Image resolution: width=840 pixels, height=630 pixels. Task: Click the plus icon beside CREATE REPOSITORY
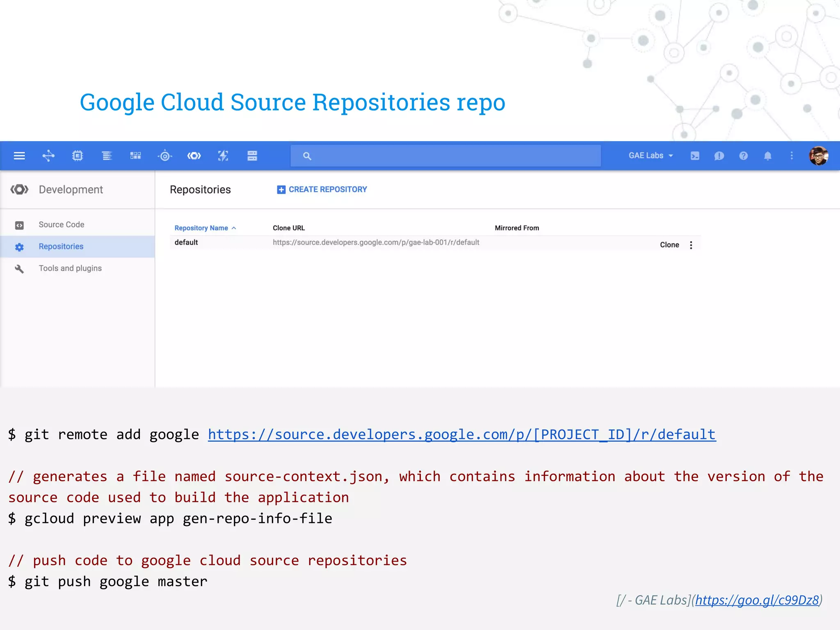pyautogui.click(x=281, y=189)
